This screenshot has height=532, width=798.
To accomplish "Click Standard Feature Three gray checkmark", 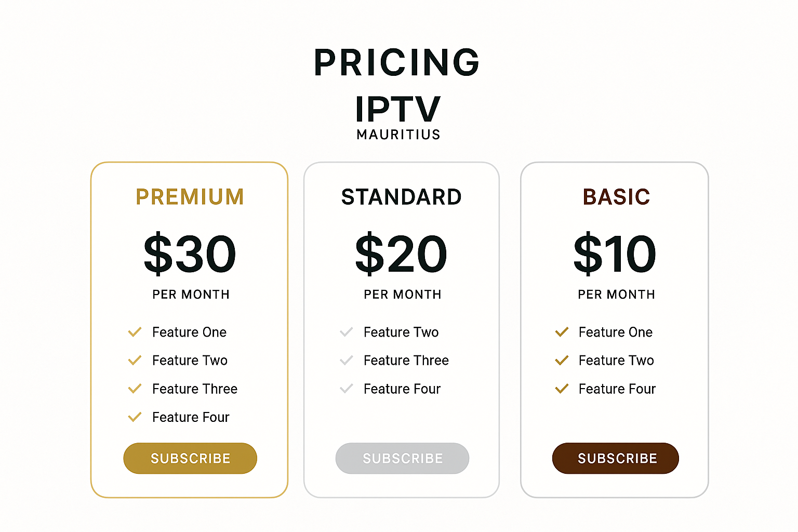I will [x=347, y=360].
